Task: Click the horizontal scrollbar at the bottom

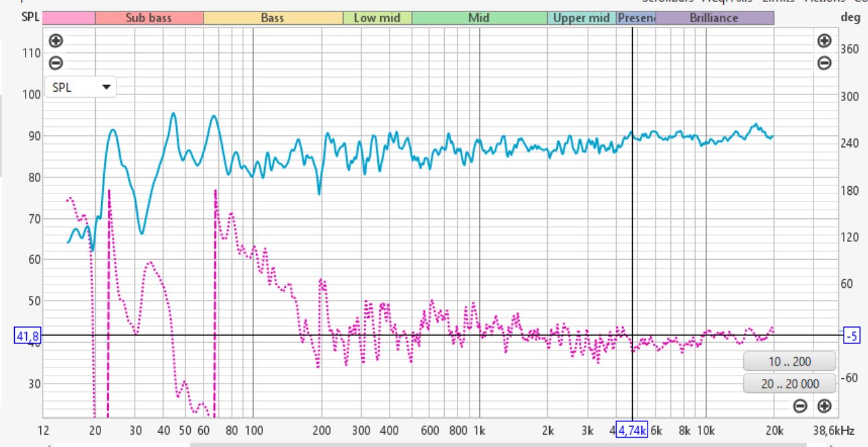Action: 499,444
